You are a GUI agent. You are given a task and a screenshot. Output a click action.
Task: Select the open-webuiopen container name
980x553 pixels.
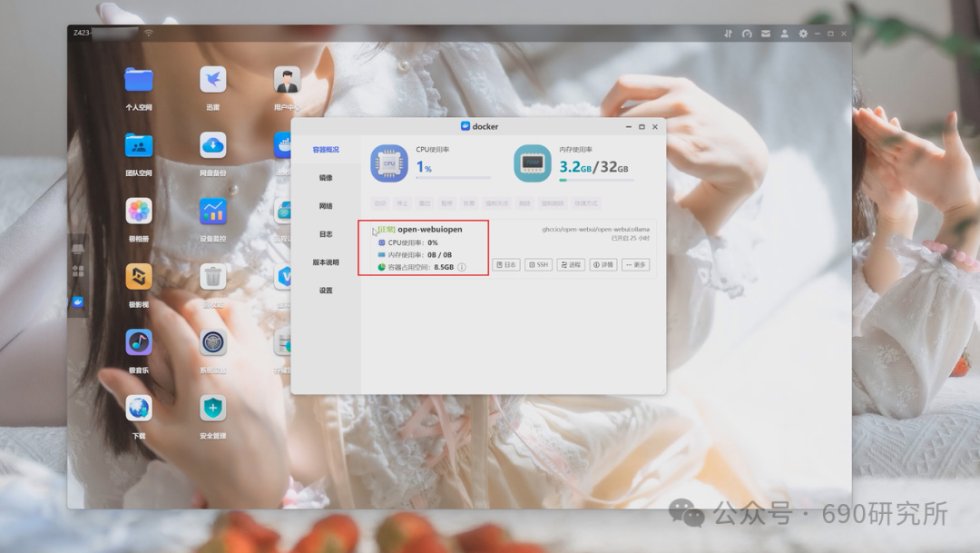(430, 230)
